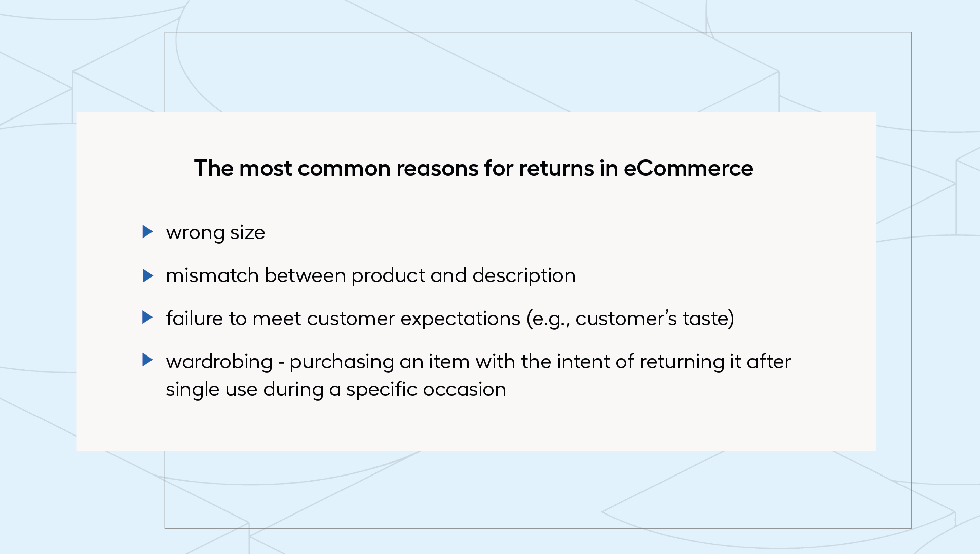Screen dimensions: 980x554
Task: Select the word 'wardrobing' in the last bullet
Action: point(219,362)
